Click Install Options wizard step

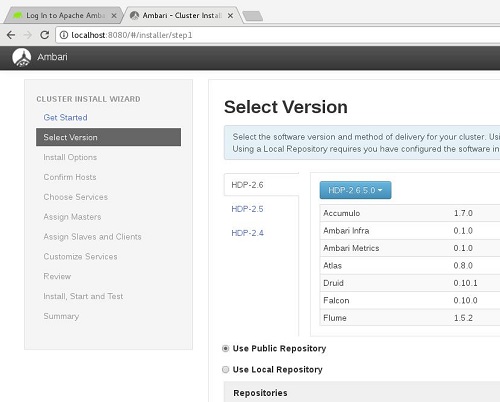[70, 157]
